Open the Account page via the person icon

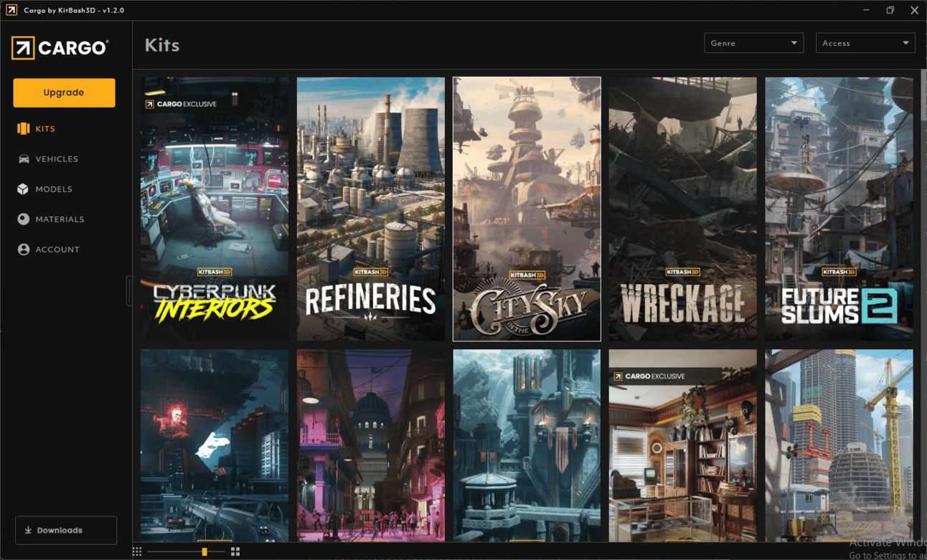click(x=24, y=250)
